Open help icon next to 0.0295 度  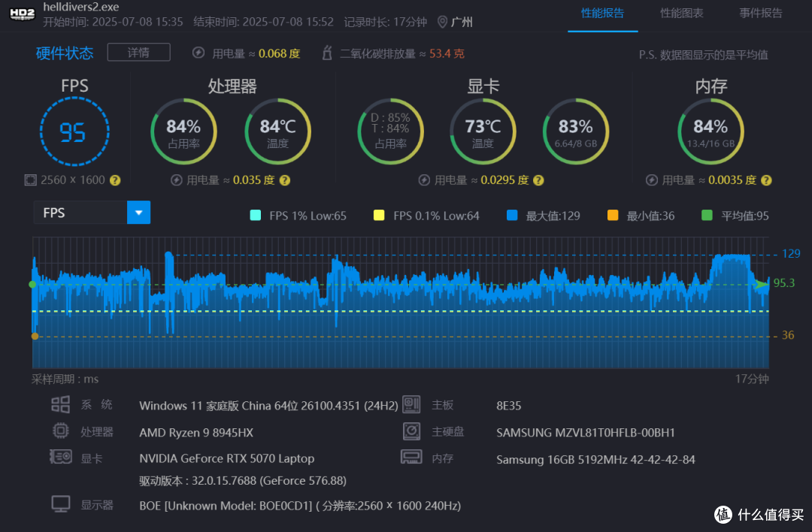point(538,180)
